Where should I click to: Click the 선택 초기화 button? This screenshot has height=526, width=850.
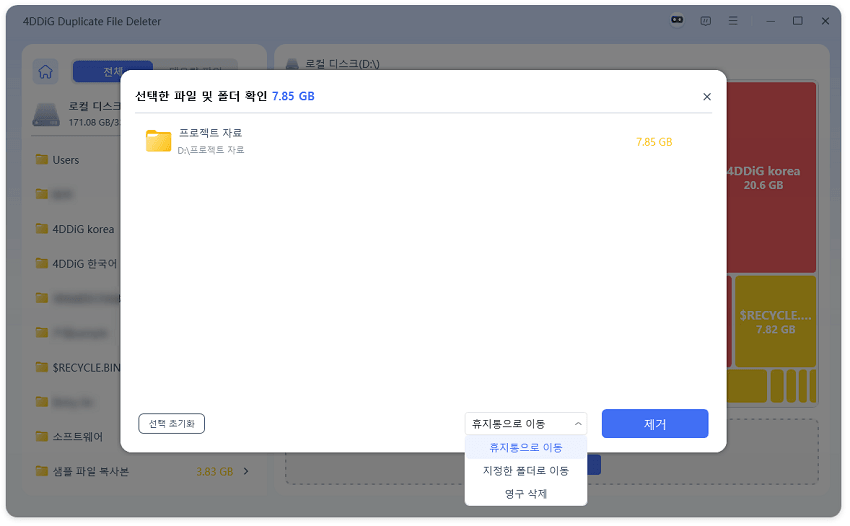[171, 423]
